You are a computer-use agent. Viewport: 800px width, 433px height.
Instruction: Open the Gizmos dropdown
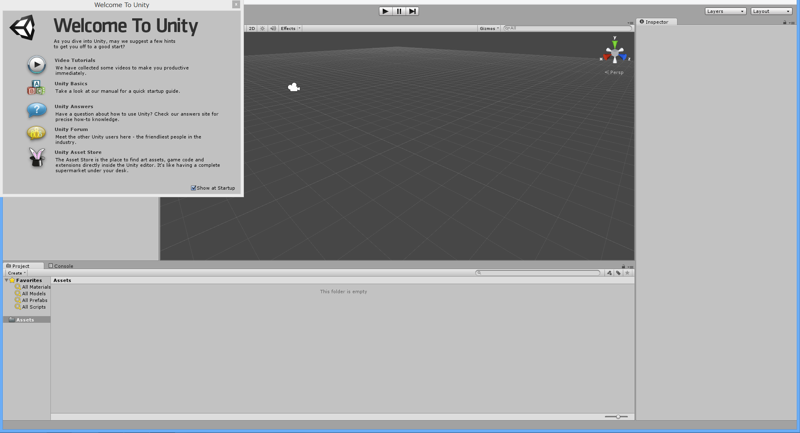click(x=489, y=29)
